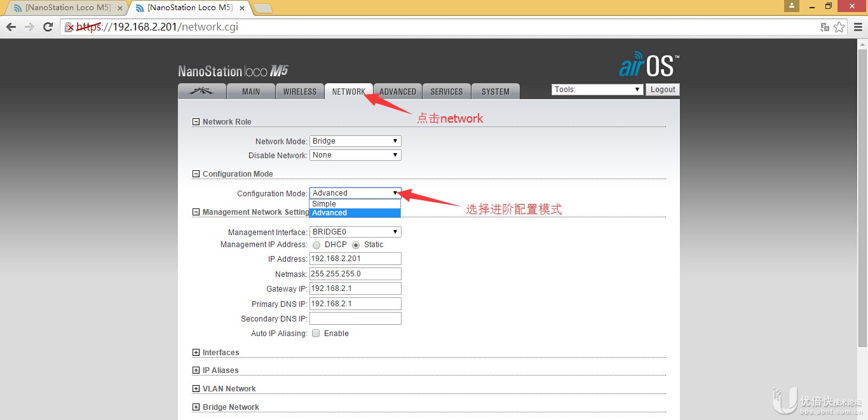Click the insecure HTTPS warning icon
This screenshot has height=420, width=868.
pos(69,27)
